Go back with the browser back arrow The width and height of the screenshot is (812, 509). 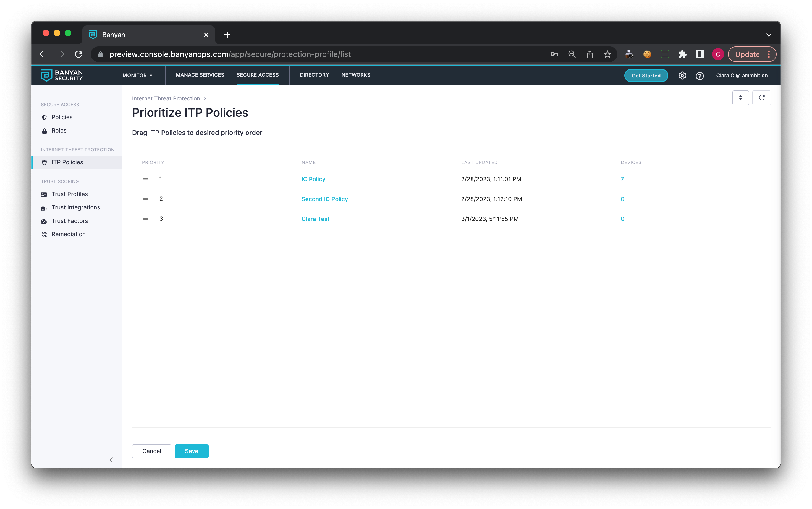(43, 54)
